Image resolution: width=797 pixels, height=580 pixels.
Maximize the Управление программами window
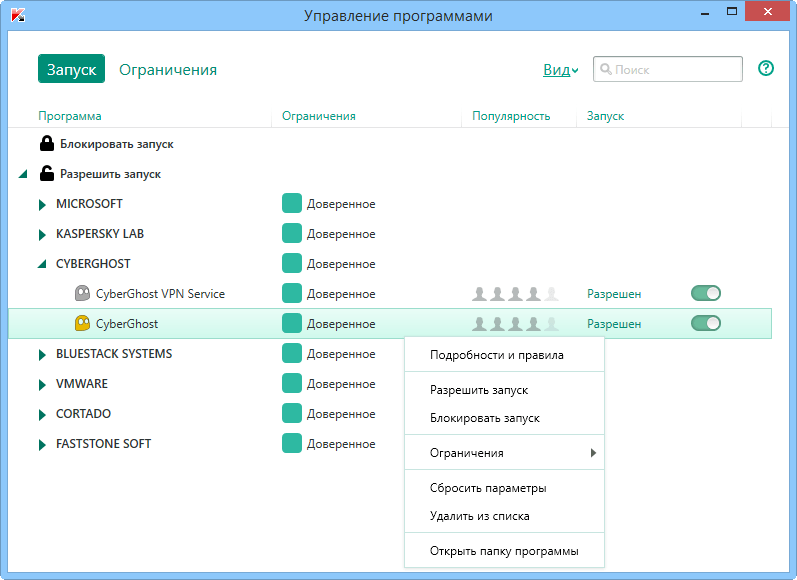click(731, 11)
